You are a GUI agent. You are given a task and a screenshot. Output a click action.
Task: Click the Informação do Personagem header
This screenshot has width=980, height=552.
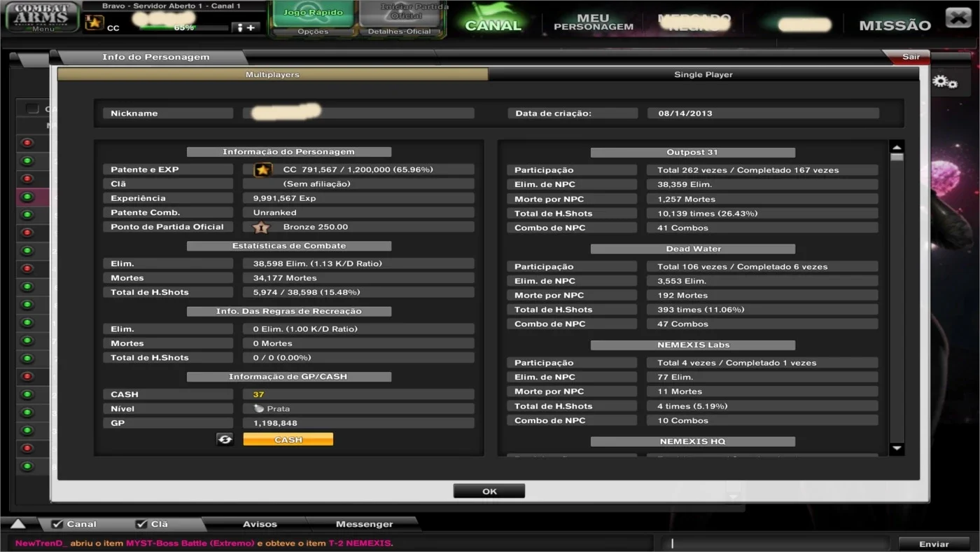point(288,151)
